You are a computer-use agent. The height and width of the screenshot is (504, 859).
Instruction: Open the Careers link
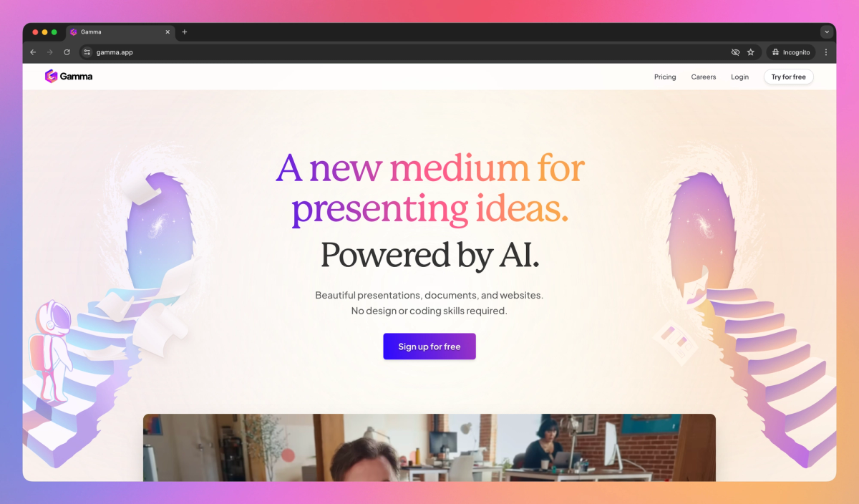pyautogui.click(x=704, y=77)
